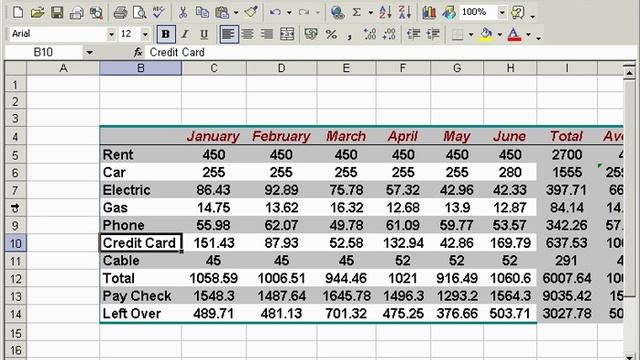Apply Percent style
The width and height of the screenshot is (640, 360).
(x=331, y=34)
